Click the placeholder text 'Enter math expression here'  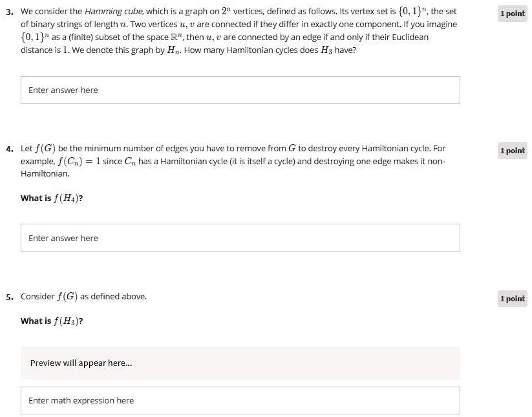(x=81, y=400)
